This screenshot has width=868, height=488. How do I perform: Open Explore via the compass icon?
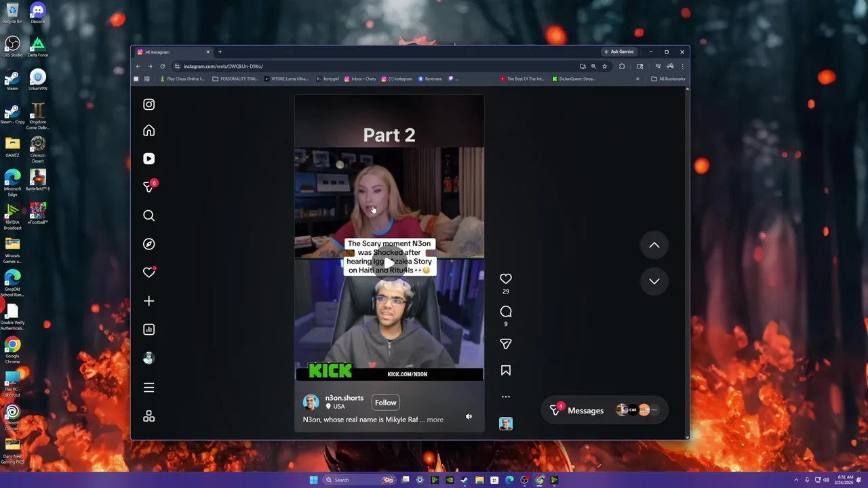149,244
